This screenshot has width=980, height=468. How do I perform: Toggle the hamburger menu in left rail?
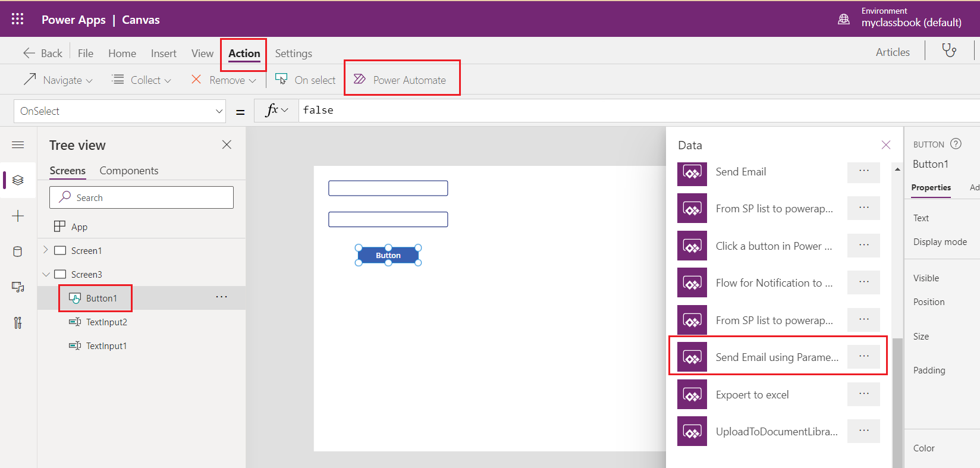point(18,145)
